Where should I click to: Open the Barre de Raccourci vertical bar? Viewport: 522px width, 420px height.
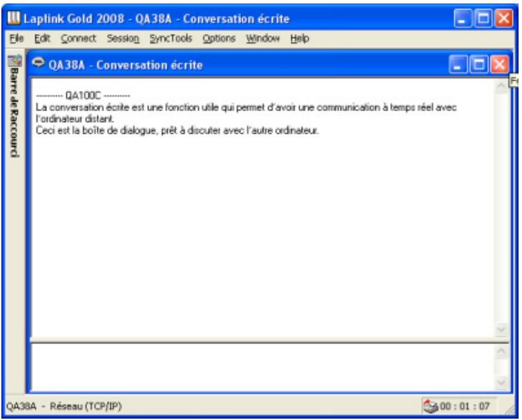14,112
